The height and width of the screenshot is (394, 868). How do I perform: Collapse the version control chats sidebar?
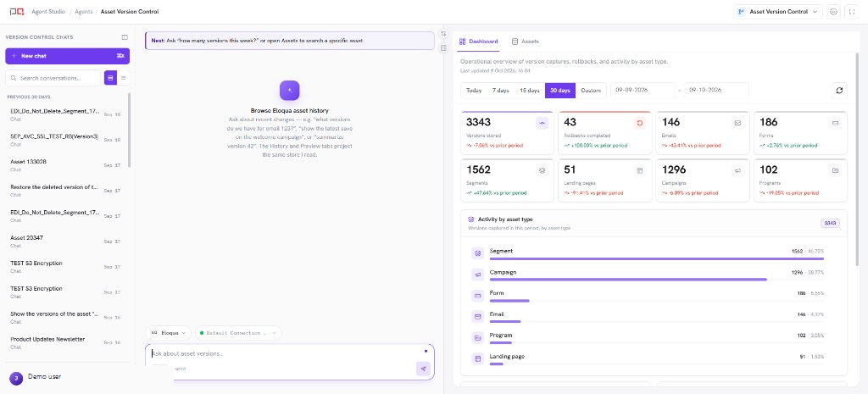(x=125, y=37)
